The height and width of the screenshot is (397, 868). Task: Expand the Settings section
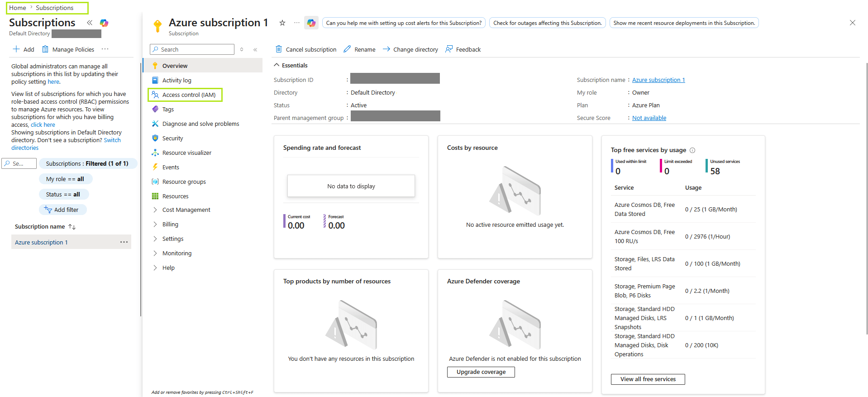pos(203,239)
